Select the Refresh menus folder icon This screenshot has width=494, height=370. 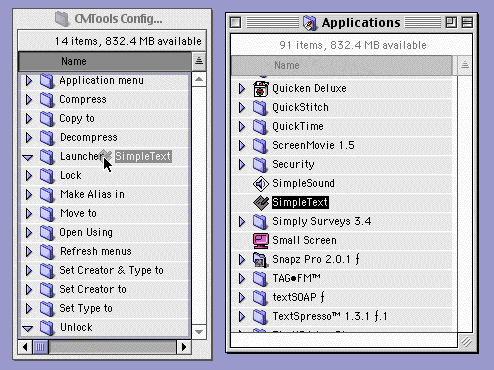click(47, 252)
